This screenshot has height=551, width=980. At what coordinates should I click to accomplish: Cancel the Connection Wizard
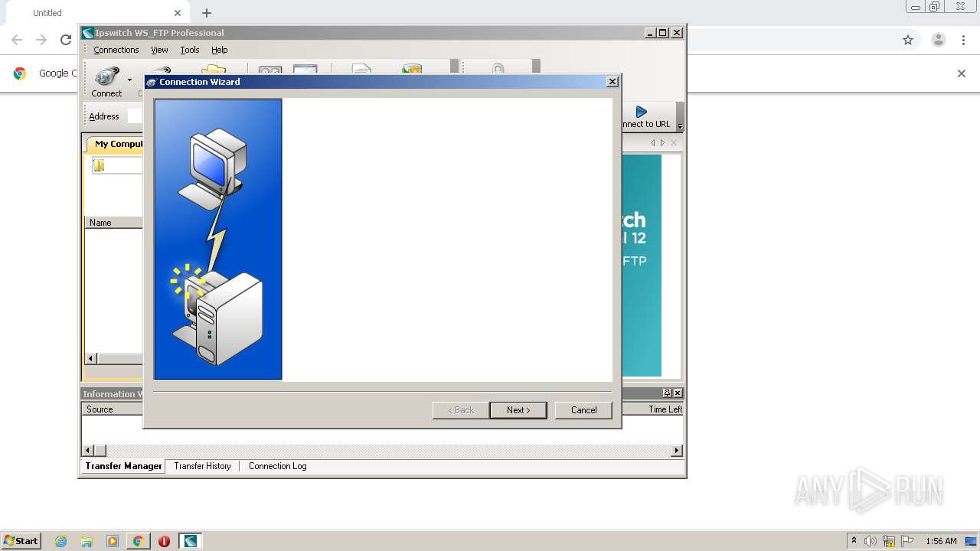pyautogui.click(x=583, y=410)
